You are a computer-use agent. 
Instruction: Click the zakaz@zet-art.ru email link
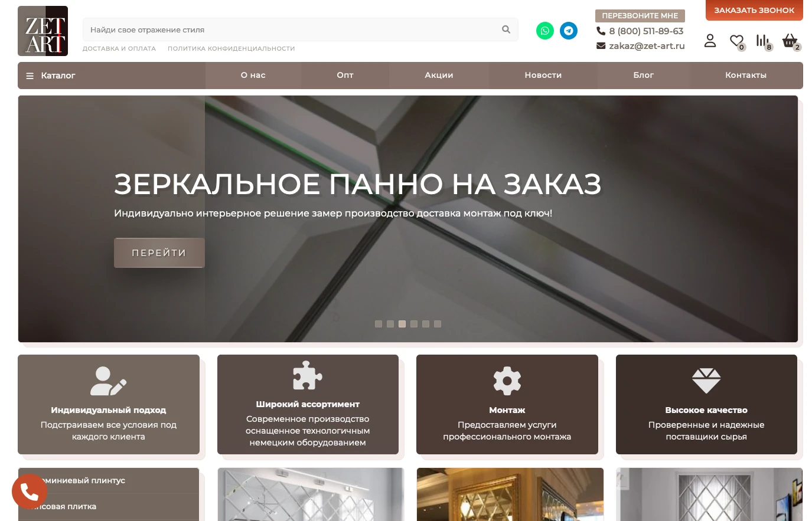[x=647, y=46]
